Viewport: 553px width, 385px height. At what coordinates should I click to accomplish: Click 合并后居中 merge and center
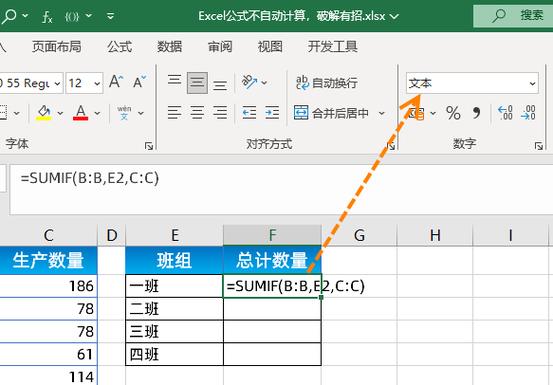point(332,113)
